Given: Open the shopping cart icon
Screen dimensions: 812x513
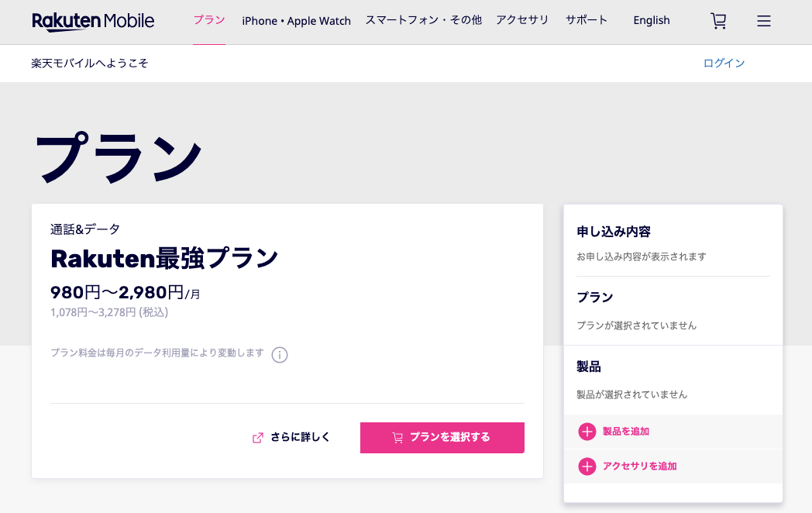Looking at the screenshot, I should pos(718,21).
